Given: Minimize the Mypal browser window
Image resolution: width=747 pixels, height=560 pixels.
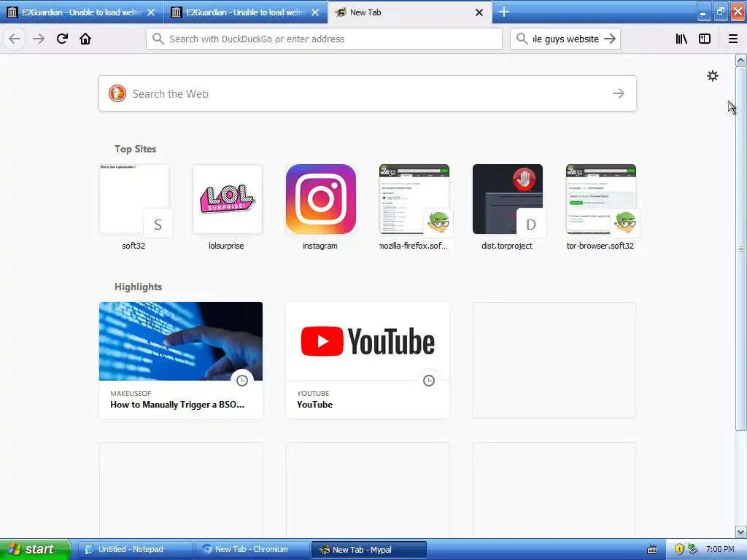Looking at the screenshot, I should (x=703, y=12).
